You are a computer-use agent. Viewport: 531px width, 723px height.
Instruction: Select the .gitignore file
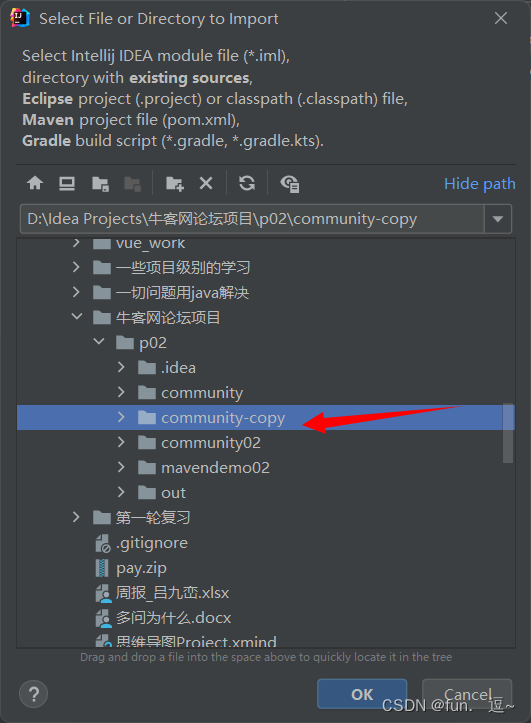click(266, 543)
